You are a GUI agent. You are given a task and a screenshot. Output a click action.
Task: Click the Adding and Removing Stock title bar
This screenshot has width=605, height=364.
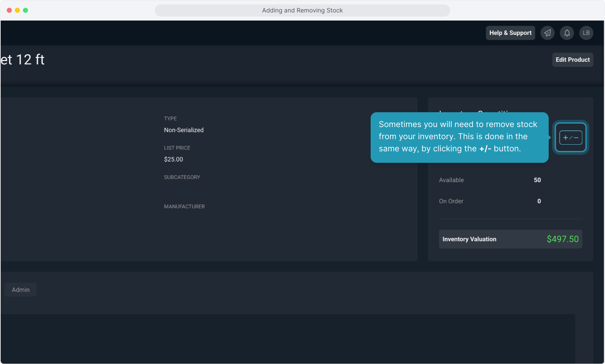[302, 10]
